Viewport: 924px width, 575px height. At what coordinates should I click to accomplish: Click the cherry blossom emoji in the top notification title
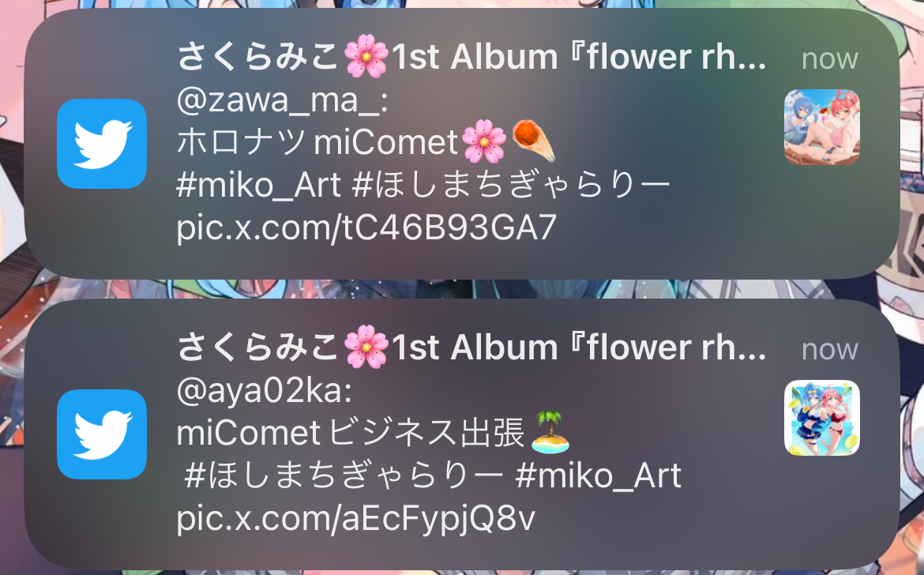pyautogui.click(x=366, y=56)
